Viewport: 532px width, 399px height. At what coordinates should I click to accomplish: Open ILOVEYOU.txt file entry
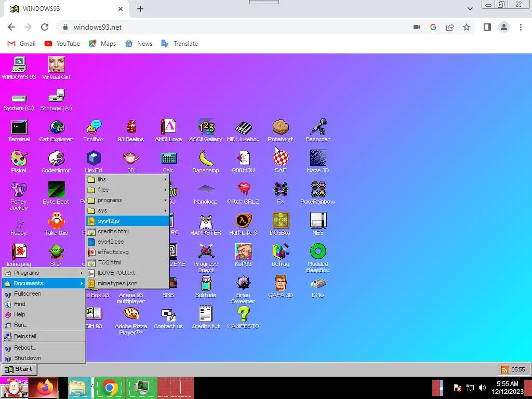pyautogui.click(x=128, y=273)
